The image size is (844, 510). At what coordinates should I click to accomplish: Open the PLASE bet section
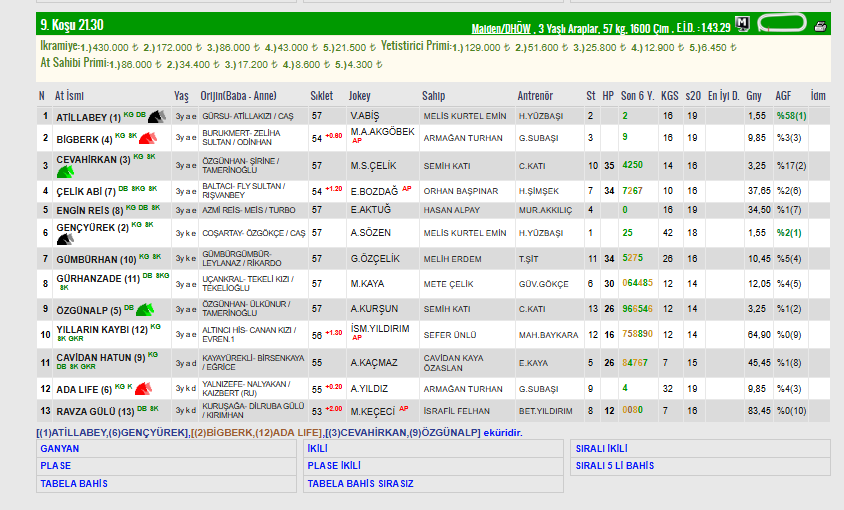[x=55, y=465]
